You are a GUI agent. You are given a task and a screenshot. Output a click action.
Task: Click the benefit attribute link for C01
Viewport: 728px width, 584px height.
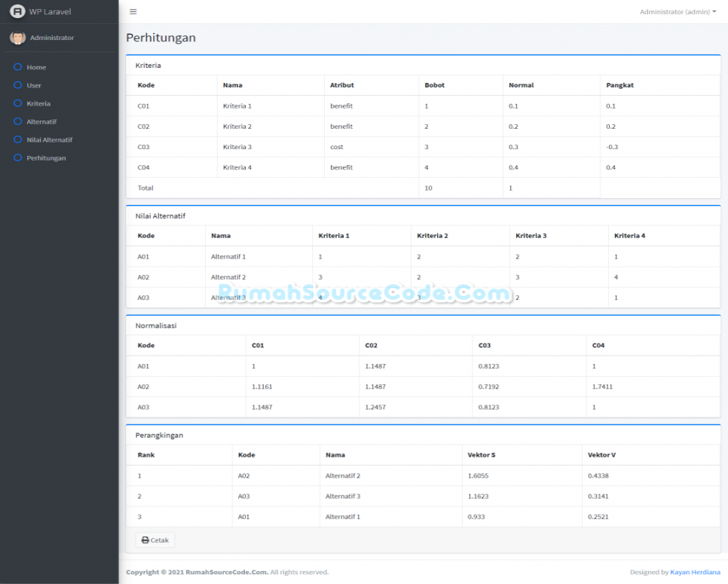point(339,105)
